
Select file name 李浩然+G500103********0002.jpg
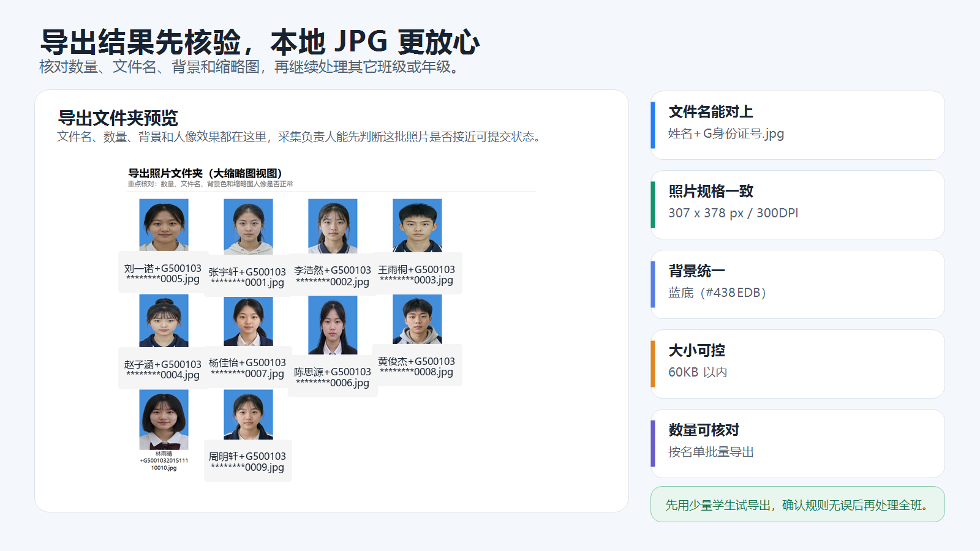[x=333, y=276]
